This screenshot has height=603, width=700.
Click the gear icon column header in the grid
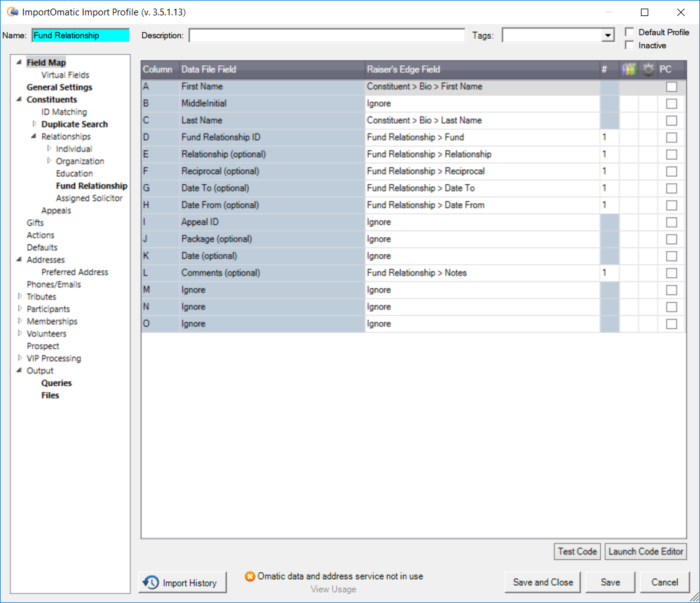648,69
